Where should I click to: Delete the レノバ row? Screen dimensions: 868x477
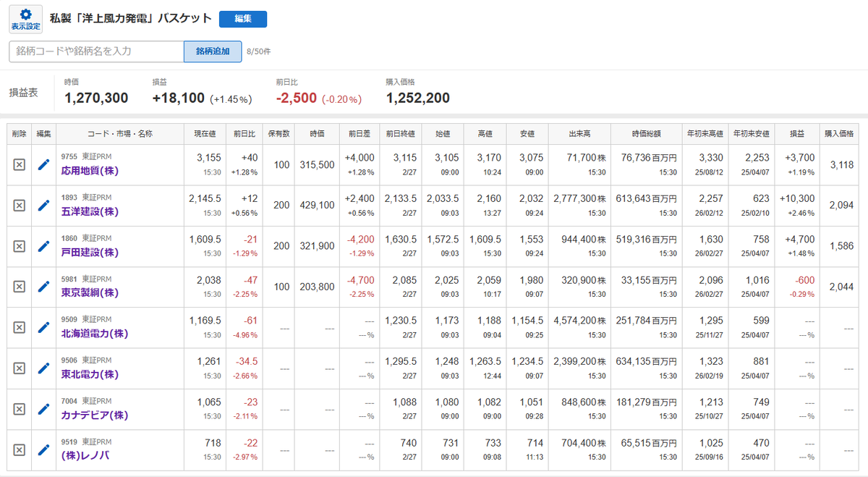coord(20,449)
